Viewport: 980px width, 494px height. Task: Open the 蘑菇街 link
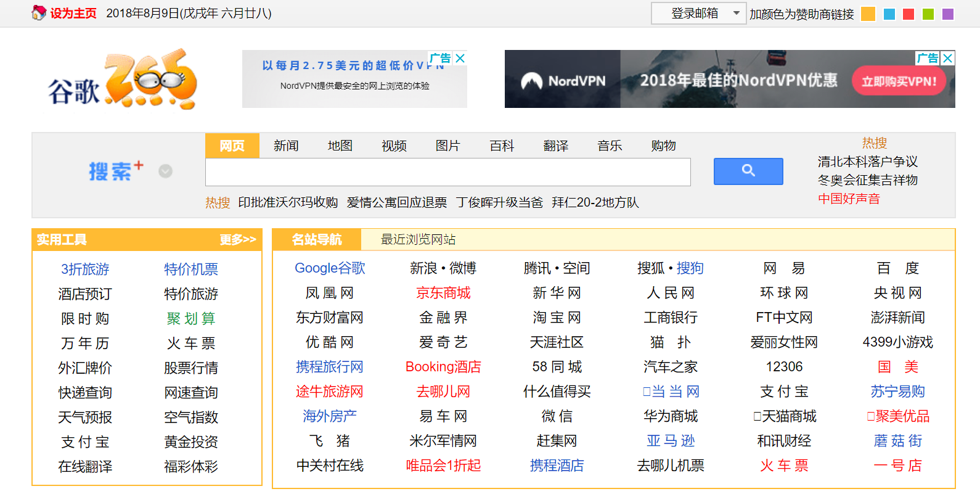(x=898, y=441)
